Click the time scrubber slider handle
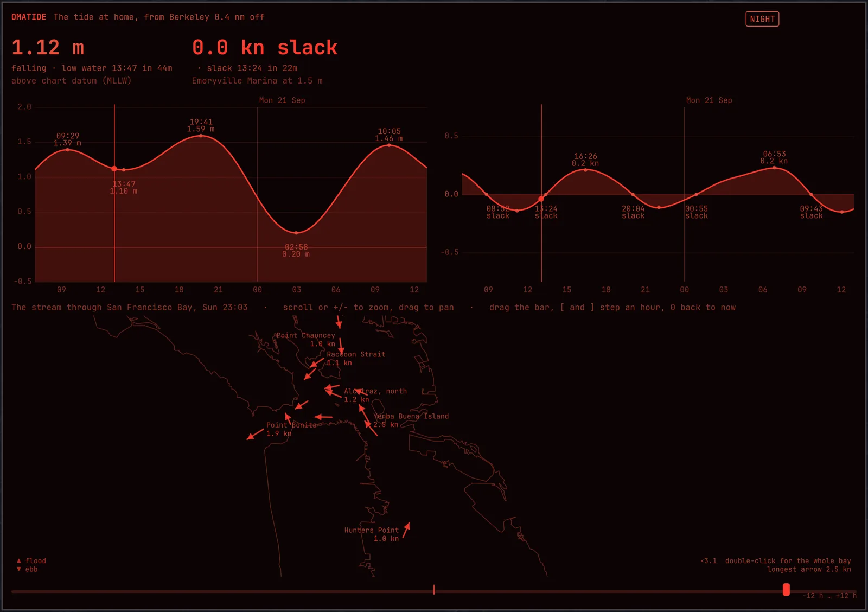 click(786, 589)
